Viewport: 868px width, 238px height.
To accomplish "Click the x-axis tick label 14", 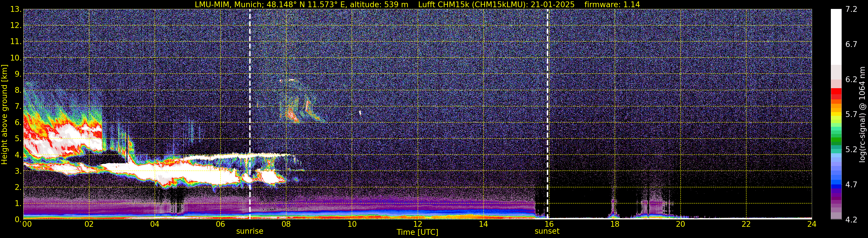I will point(483,224).
